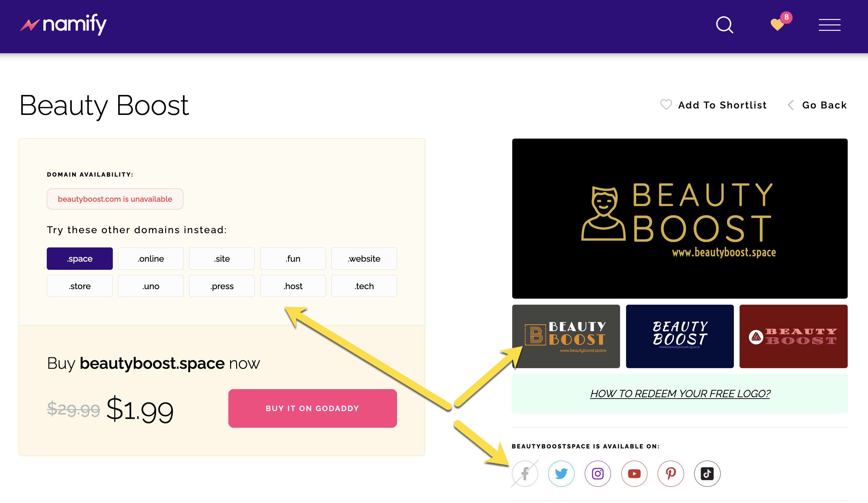Open How To Redeem Your Free Logo link
This screenshot has width=868, height=503.
680,394
